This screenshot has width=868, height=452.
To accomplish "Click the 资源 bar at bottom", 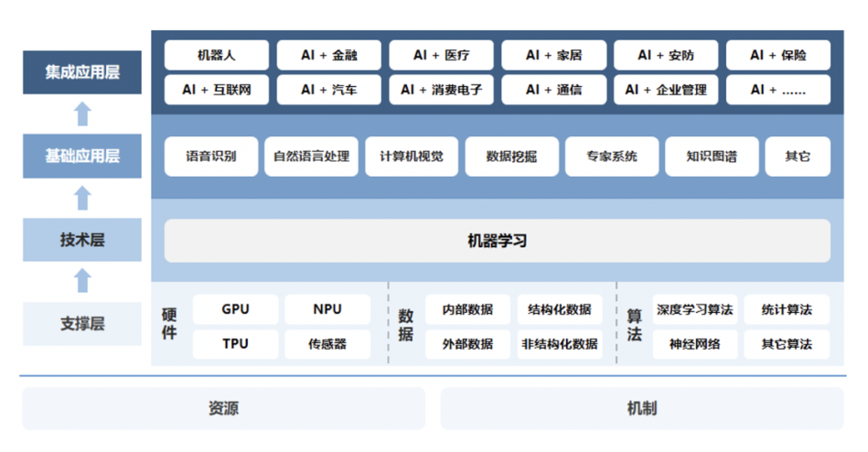I will pos(223,408).
